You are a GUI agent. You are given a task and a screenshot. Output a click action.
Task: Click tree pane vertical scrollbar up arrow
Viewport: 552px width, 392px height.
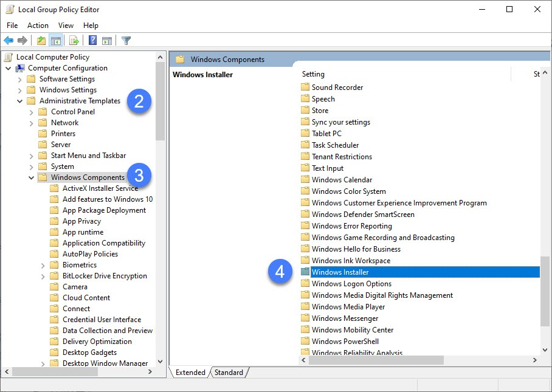click(160, 57)
